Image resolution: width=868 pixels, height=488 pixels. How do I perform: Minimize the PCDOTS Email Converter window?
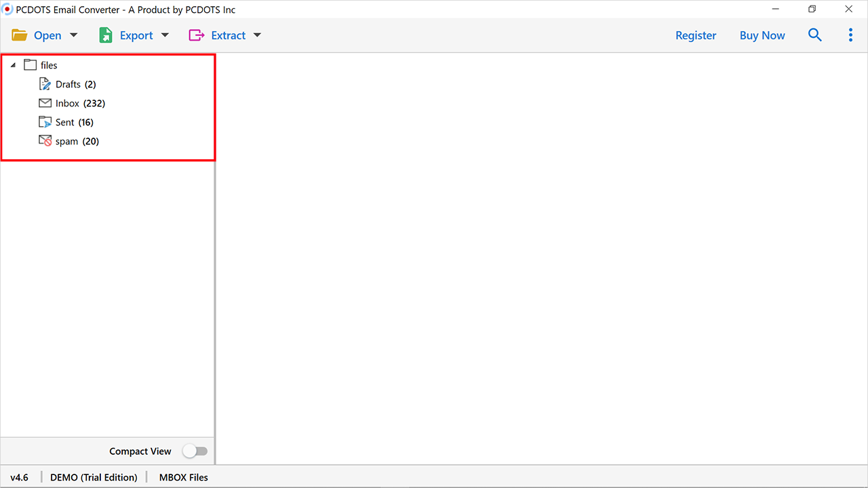775,9
